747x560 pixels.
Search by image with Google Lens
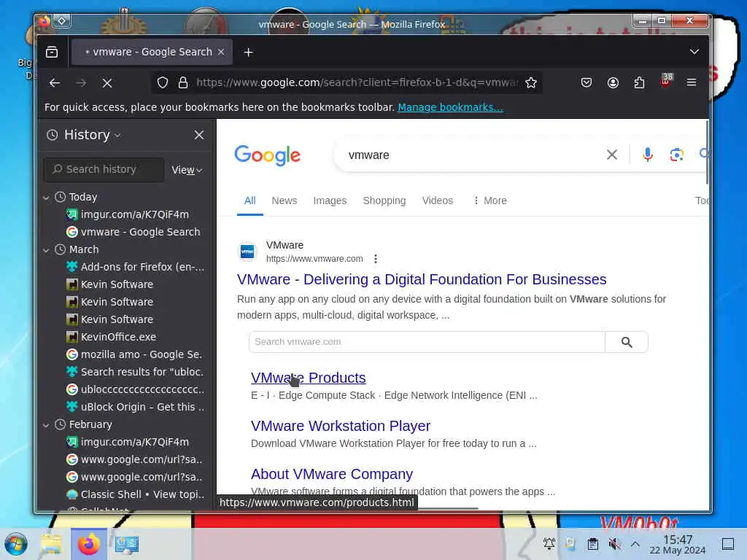(x=676, y=155)
